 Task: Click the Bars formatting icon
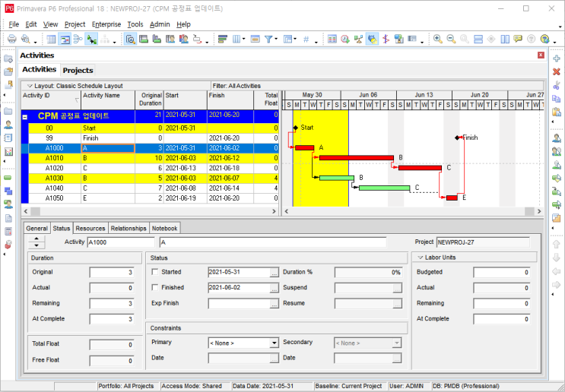[223, 39]
